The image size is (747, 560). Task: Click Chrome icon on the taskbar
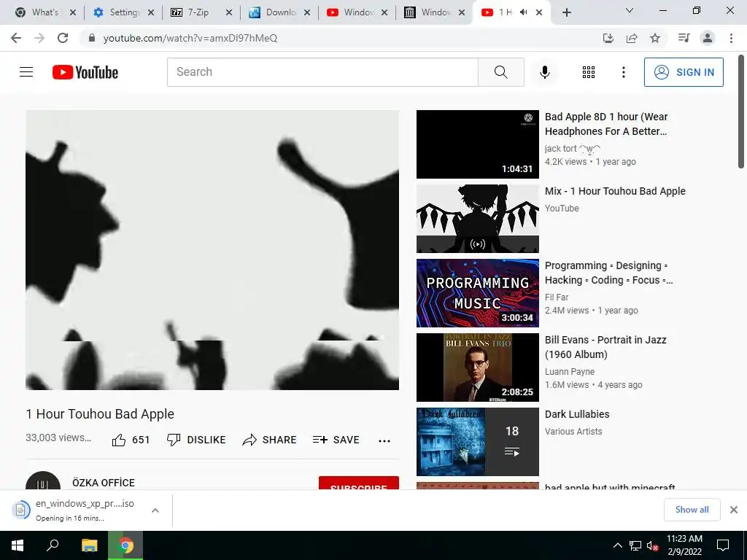(x=125, y=545)
